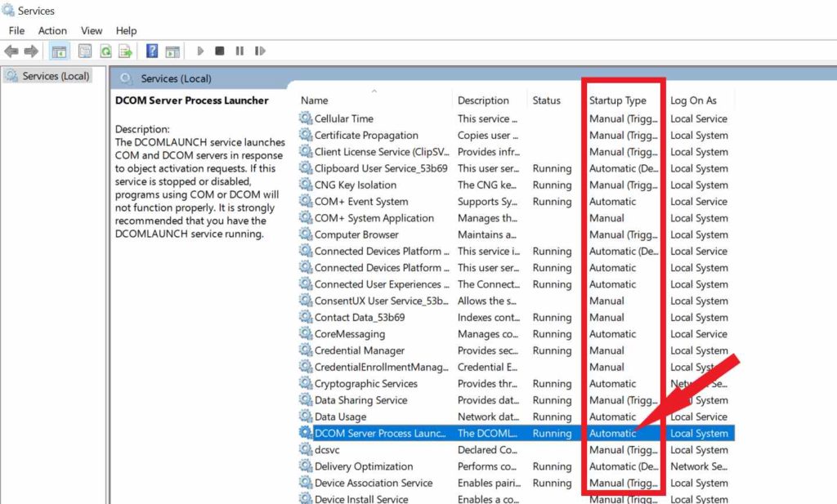Select the DCOM Server Process Launc... row
The width and height of the screenshot is (837, 504).
click(x=517, y=433)
